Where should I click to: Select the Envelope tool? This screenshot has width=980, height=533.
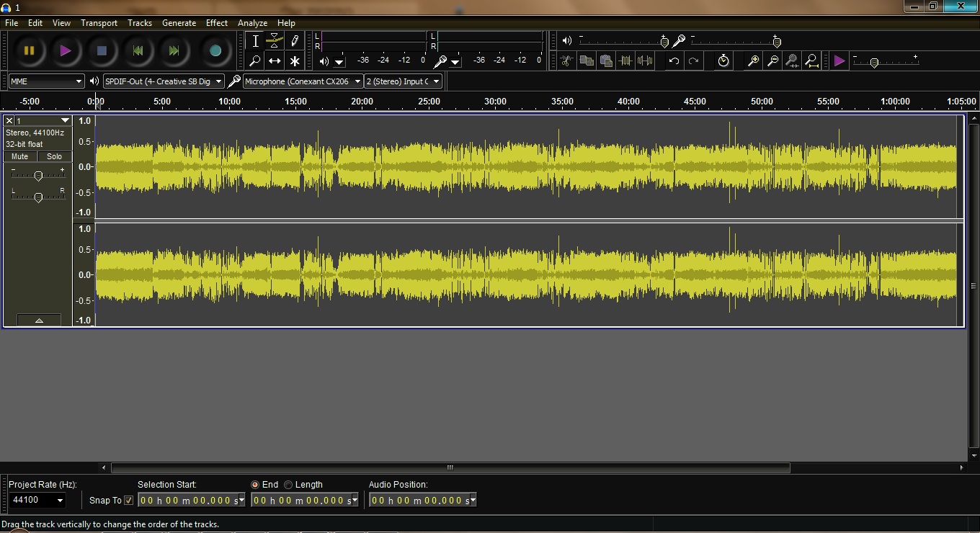(x=275, y=41)
